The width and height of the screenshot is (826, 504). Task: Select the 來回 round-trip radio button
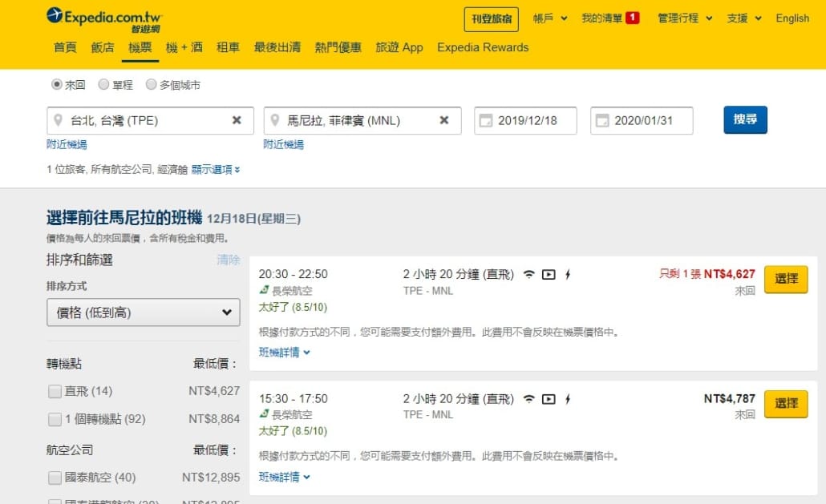(56, 84)
